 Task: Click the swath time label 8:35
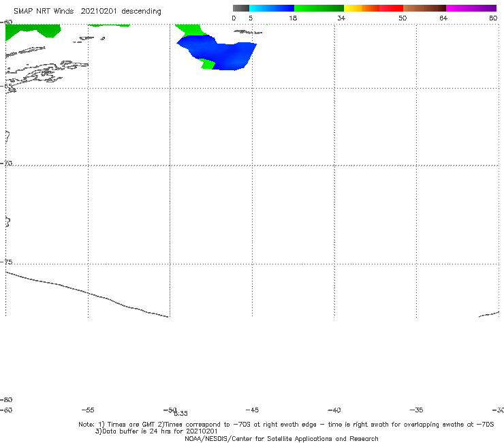click(x=181, y=414)
